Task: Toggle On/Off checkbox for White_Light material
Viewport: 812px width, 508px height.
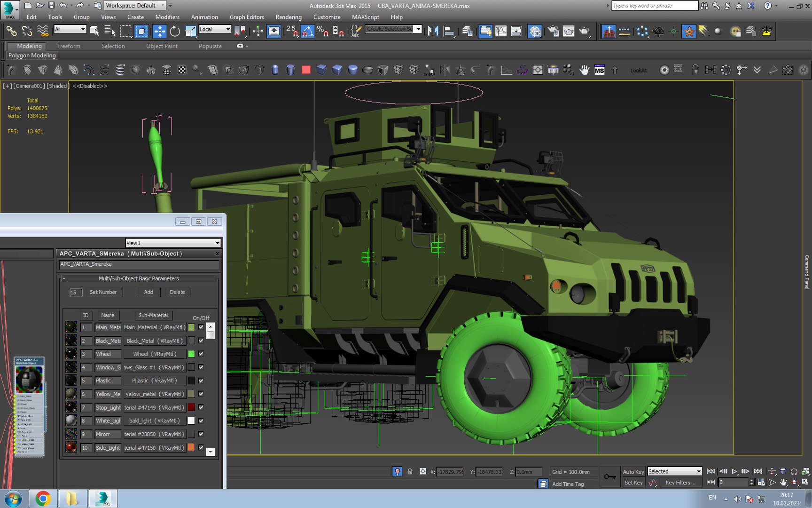Action: pyautogui.click(x=201, y=421)
